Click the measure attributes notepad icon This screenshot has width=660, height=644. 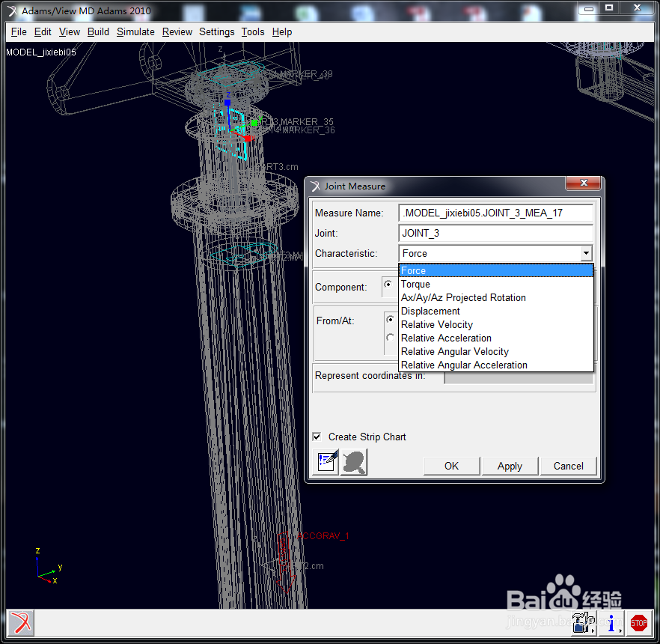coord(327,462)
